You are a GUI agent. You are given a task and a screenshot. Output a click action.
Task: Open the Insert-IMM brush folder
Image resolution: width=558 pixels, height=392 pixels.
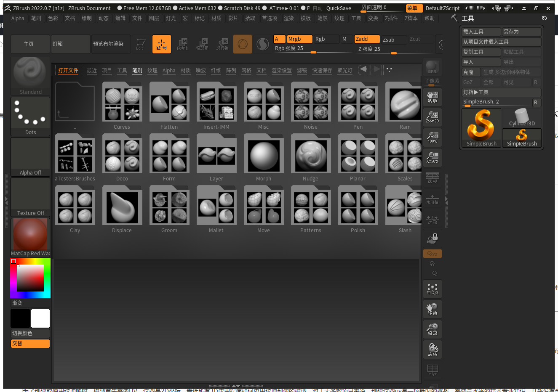coord(216,106)
